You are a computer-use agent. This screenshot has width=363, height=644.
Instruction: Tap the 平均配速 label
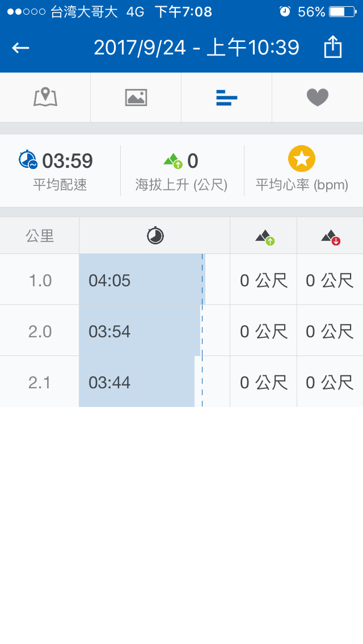pyautogui.click(x=60, y=185)
